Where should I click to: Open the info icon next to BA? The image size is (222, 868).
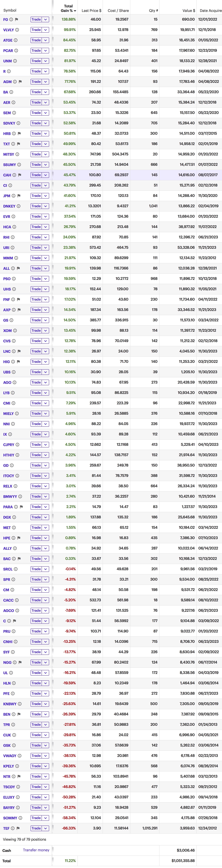(x=11, y=92)
